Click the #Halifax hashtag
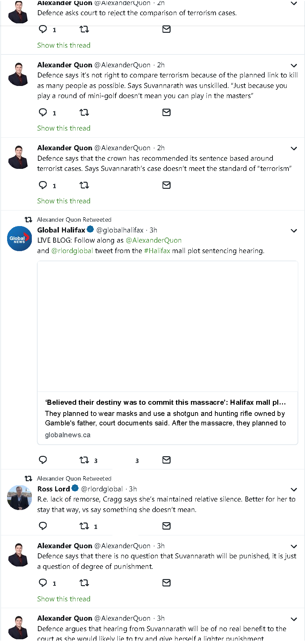 [x=157, y=251]
